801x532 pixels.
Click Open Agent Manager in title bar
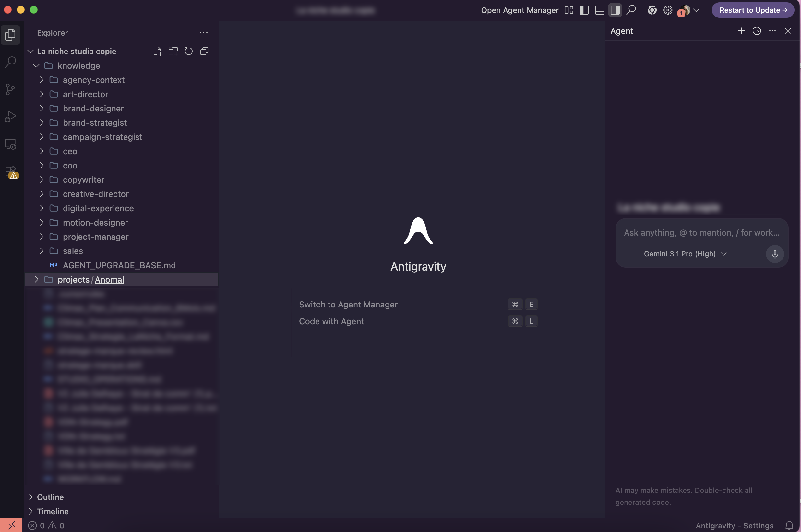coord(520,10)
